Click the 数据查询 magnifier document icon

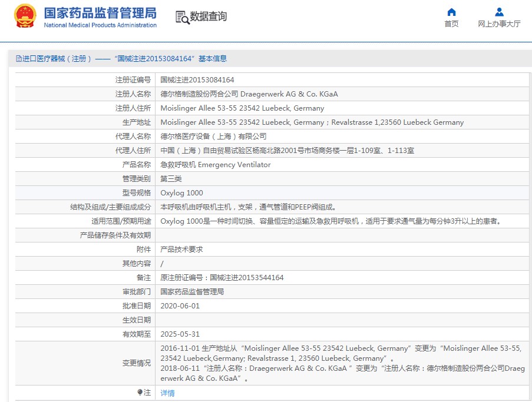pos(182,17)
